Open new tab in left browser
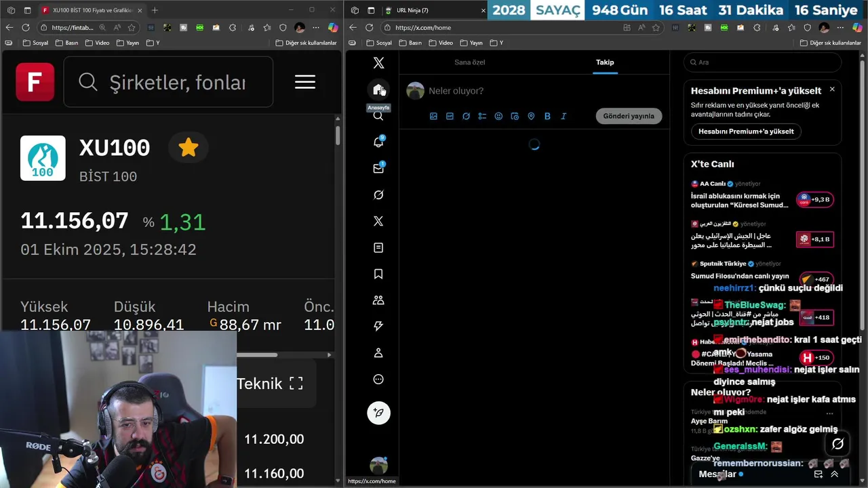Image resolution: width=868 pixels, height=488 pixels. point(155,10)
